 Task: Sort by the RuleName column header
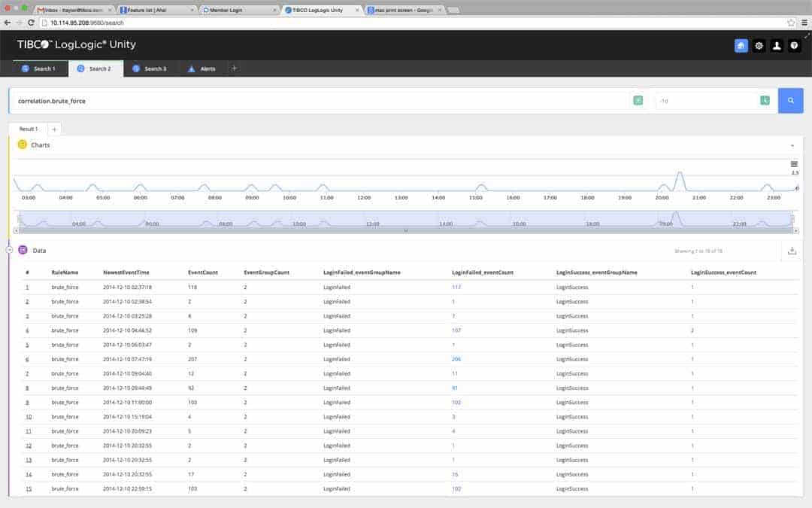point(65,272)
